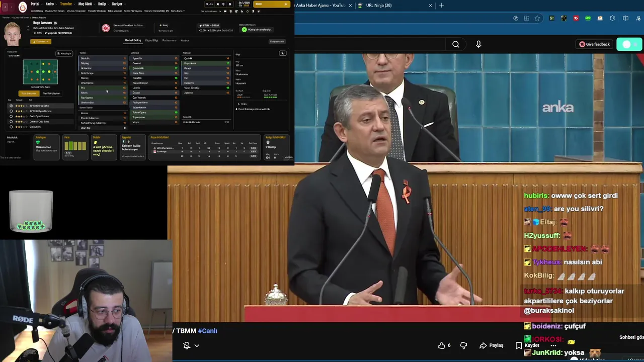Switch to Kişisel Bilgi player tab
644x362 pixels.
151,40
